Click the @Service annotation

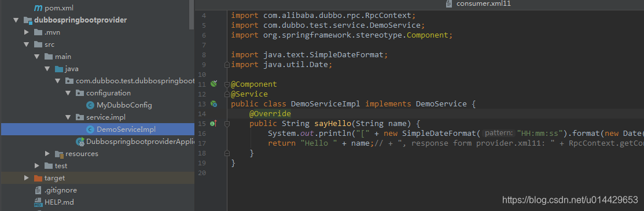(x=249, y=94)
